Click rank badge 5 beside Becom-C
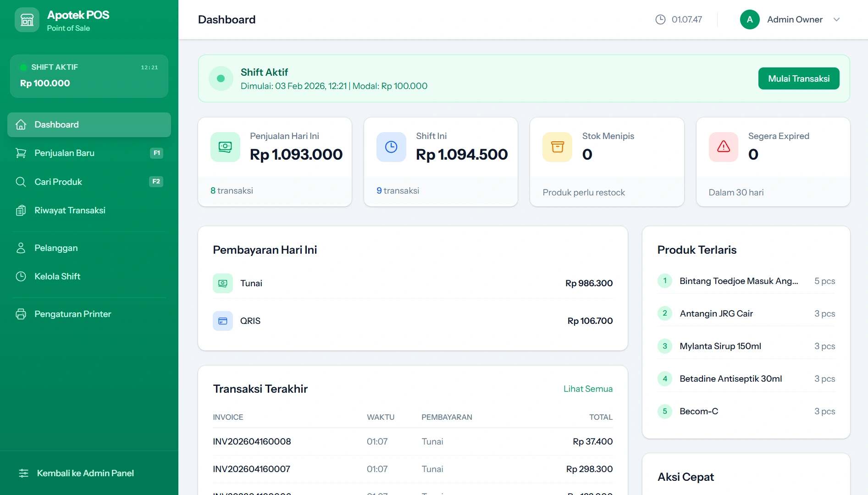This screenshot has width=868, height=495. pyautogui.click(x=665, y=411)
